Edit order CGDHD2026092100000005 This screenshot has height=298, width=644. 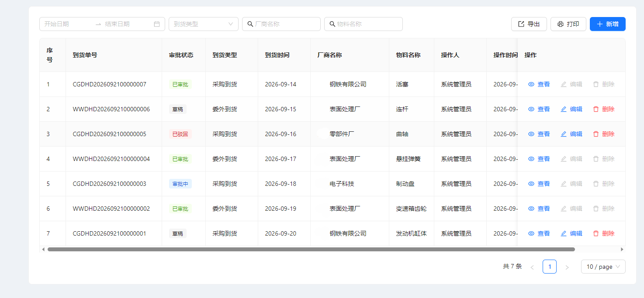[x=571, y=134]
